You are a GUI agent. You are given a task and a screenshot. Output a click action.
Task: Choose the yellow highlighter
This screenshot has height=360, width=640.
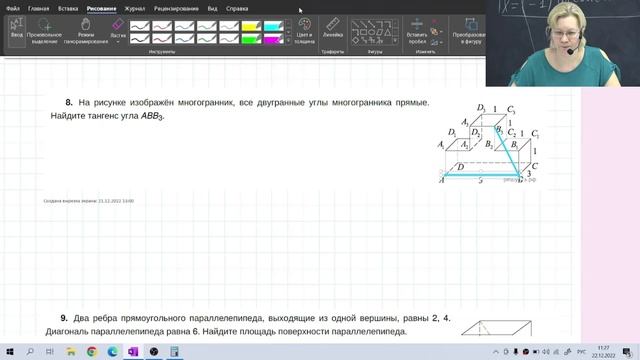click(x=251, y=26)
